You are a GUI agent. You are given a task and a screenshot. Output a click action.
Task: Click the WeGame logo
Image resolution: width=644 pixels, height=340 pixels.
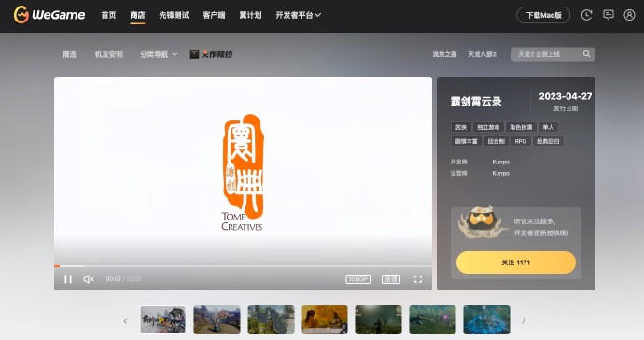[x=49, y=15]
